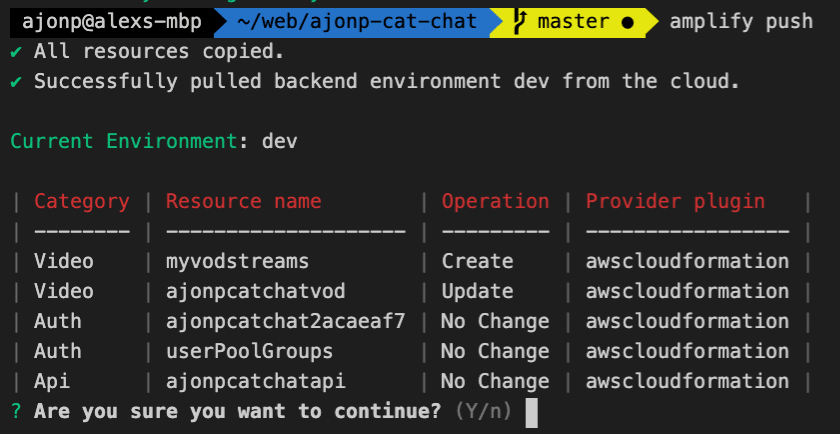Click the ajonp@alexs-mbp prompt segment
Image resolution: width=840 pixels, height=434 pixels.
pos(112,23)
